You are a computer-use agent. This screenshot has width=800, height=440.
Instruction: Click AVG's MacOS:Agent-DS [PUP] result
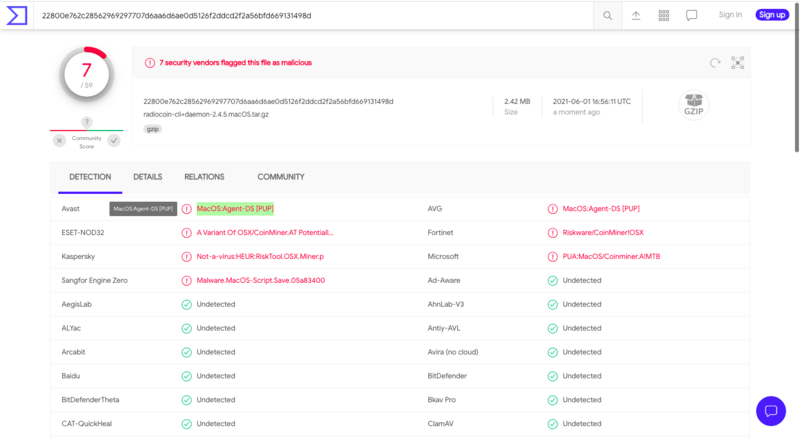(x=601, y=209)
